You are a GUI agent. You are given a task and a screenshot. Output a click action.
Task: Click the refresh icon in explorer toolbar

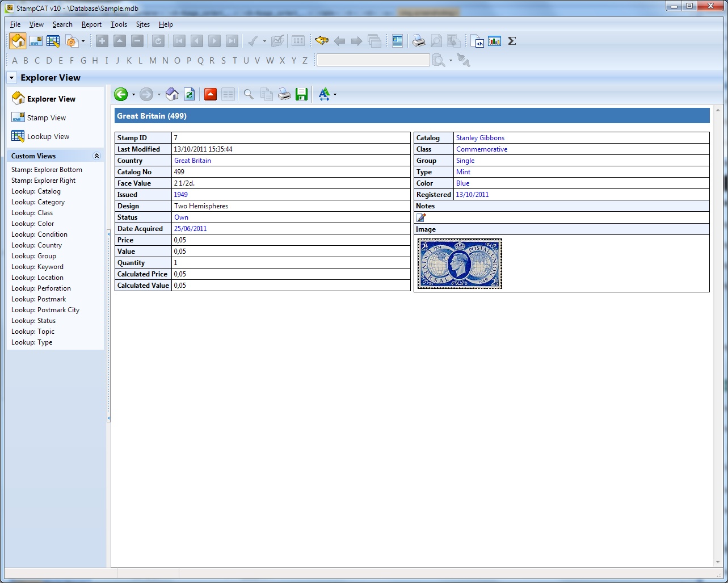click(190, 94)
